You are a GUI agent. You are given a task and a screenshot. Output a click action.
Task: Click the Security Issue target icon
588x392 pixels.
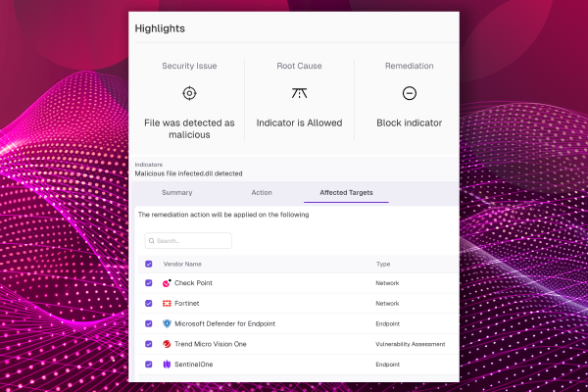pyautogui.click(x=189, y=93)
